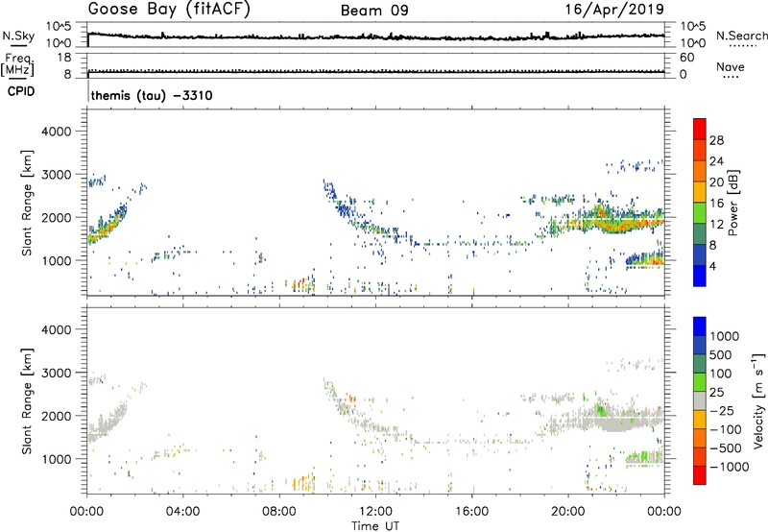This screenshot has width=768, height=532.
Task: Click the '12:00' time axis tick label
Action: click(375, 512)
